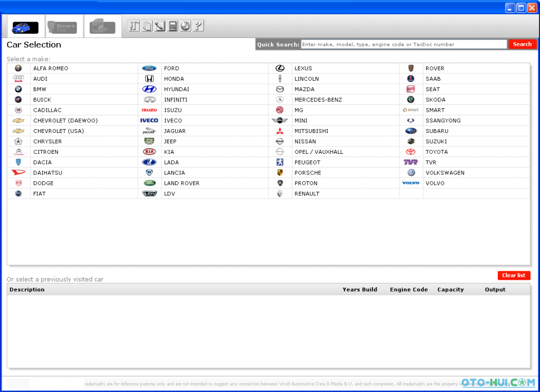Open help with the question mark icon

[198, 26]
